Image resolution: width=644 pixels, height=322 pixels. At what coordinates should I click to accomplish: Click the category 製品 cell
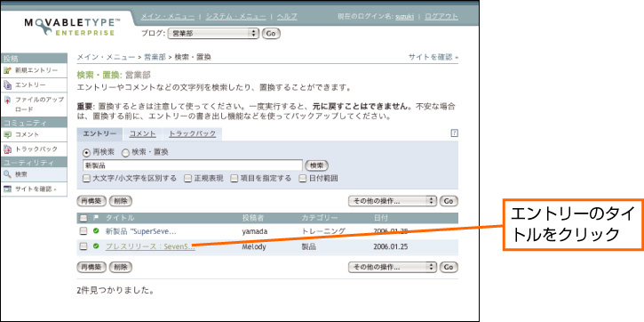(x=308, y=246)
